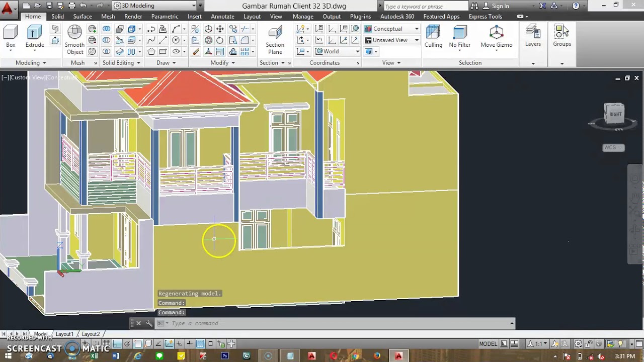This screenshot has height=362, width=644.
Task: Select the Box modeling tool
Action: pos(11,37)
